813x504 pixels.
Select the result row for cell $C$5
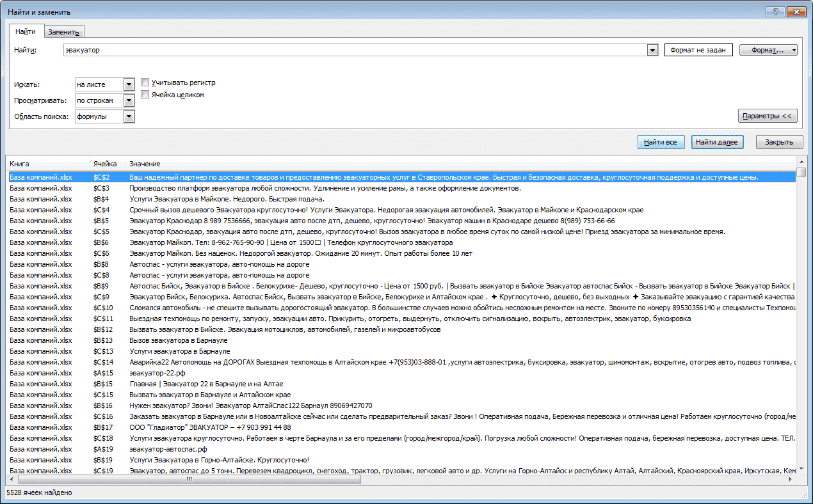[x=401, y=232]
